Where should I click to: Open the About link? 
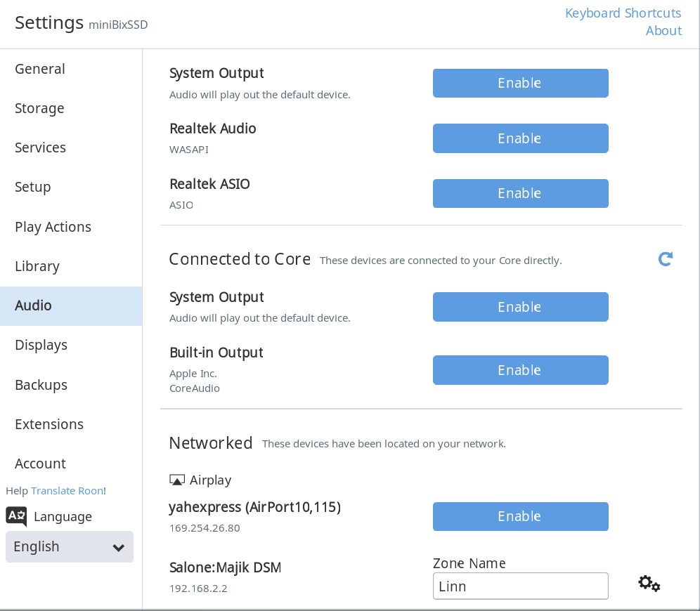[x=664, y=31]
